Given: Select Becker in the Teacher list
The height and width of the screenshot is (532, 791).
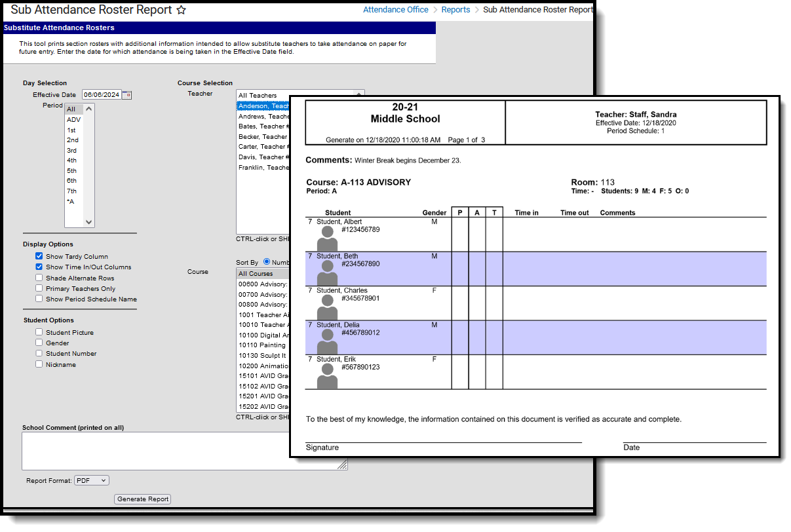Looking at the screenshot, I should 263,137.
